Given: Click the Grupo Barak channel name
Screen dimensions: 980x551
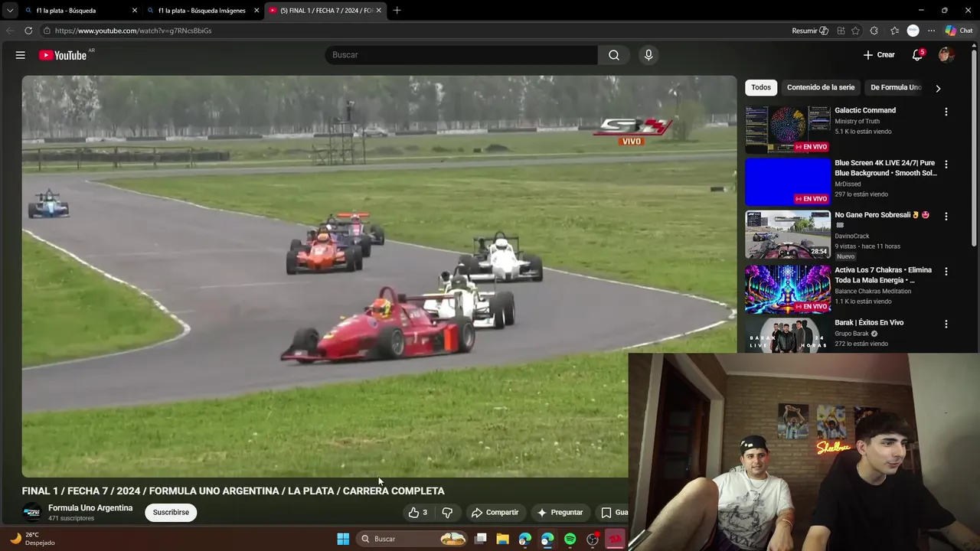Looking at the screenshot, I should (851, 334).
